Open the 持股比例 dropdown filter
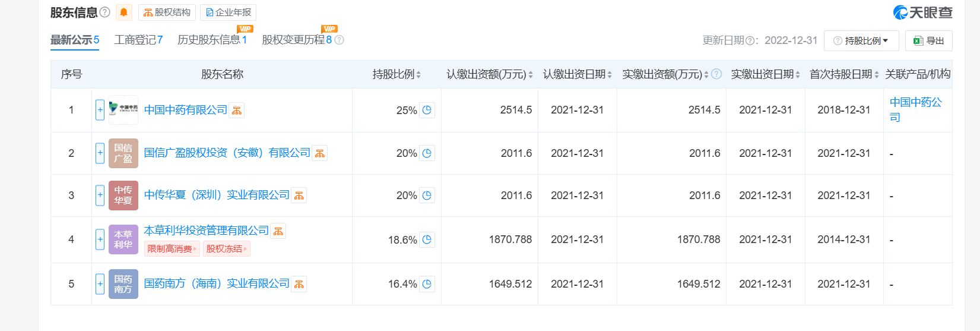This screenshot has height=331, width=980. click(861, 41)
